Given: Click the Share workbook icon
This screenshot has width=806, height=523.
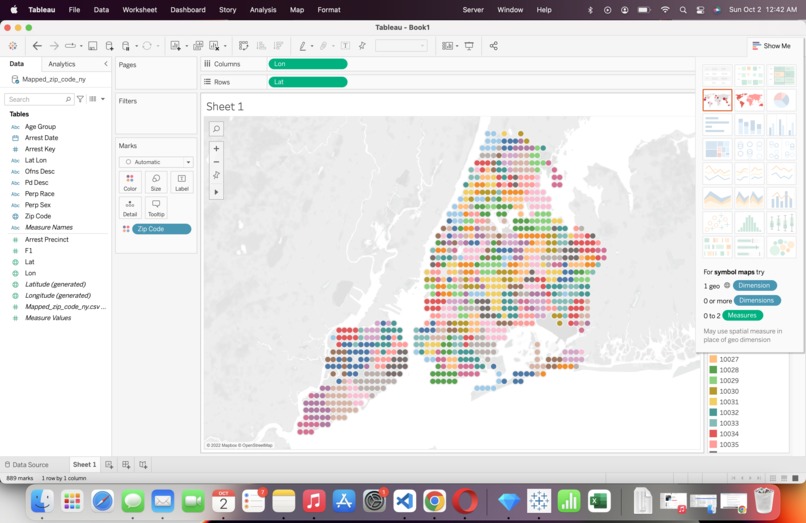Looking at the screenshot, I should click(x=493, y=46).
